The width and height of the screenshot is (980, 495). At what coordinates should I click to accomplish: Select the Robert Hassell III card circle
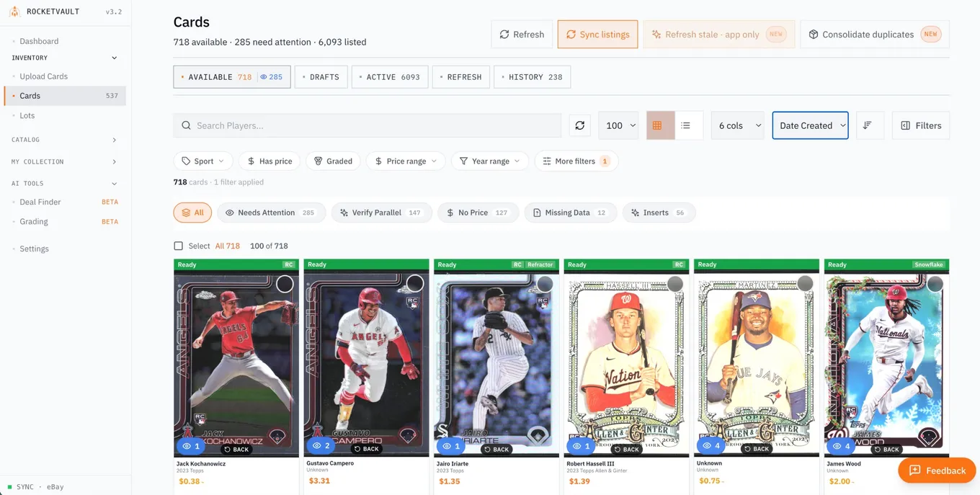click(x=675, y=284)
